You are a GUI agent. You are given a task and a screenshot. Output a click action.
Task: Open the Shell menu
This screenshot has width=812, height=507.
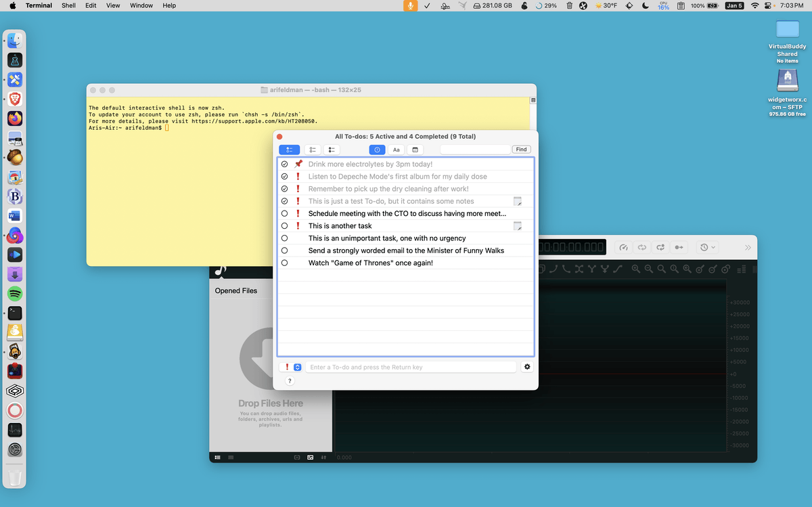(x=68, y=5)
